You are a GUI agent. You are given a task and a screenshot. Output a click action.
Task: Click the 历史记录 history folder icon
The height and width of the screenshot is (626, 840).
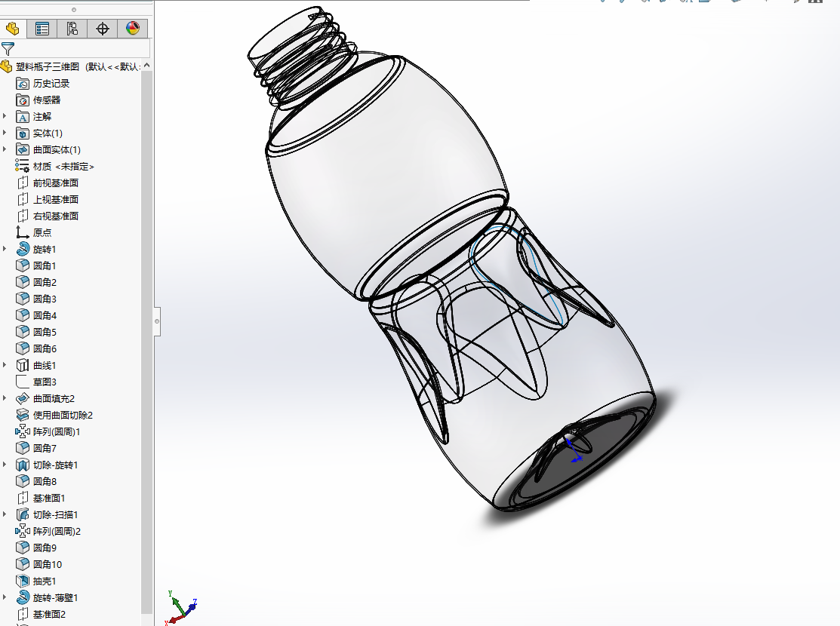point(23,83)
